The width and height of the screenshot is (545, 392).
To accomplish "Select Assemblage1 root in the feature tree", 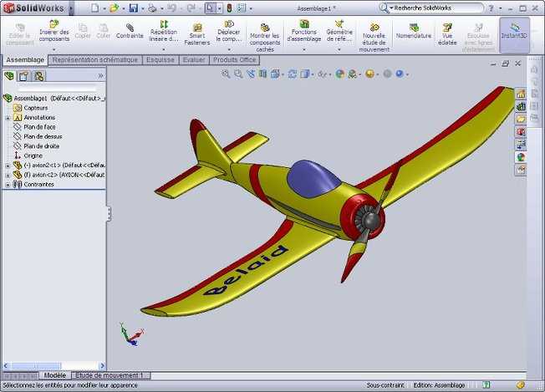I will 56,99.
